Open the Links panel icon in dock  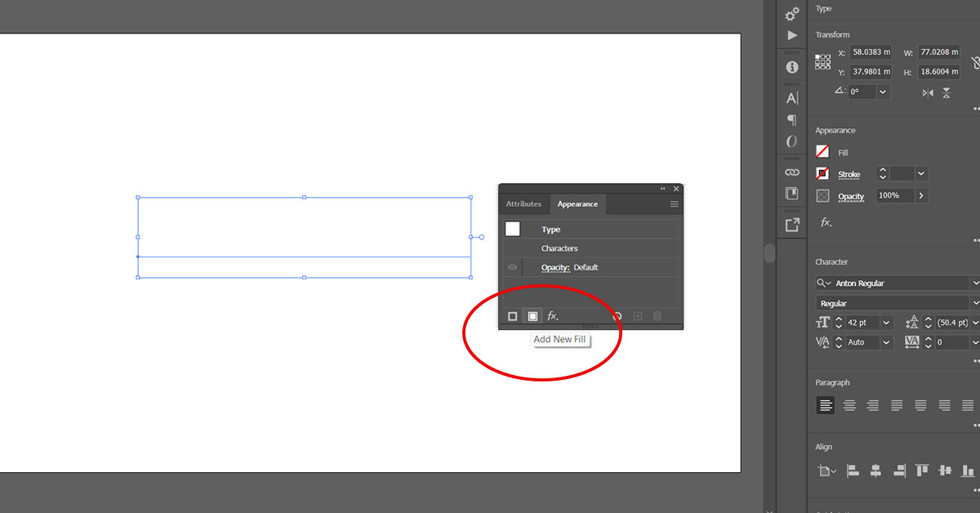(791, 172)
